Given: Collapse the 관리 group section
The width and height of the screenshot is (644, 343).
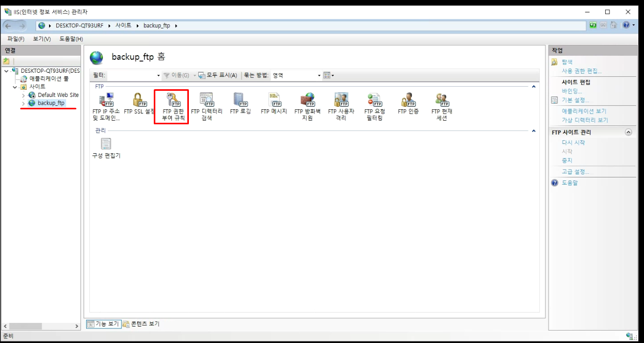Looking at the screenshot, I should point(534,131).
